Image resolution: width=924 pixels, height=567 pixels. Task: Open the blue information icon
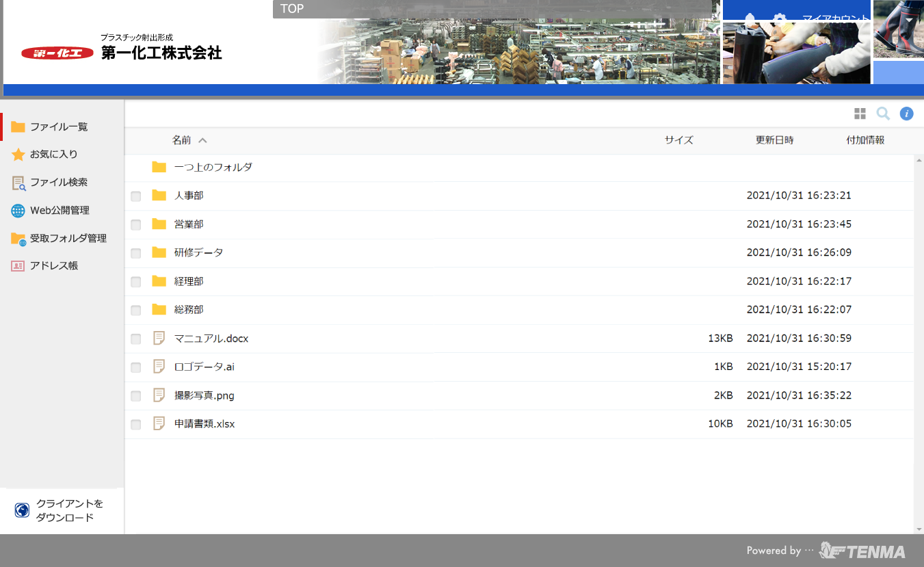coord(906,114)
